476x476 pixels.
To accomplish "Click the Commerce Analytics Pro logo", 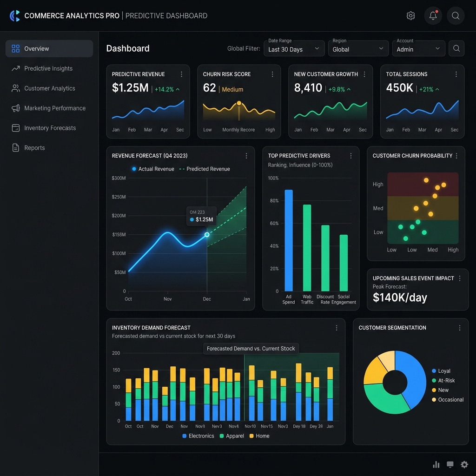I will point(15,16).
